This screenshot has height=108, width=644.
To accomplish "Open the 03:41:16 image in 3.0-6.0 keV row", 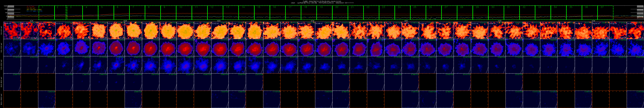I will [x=203, y=30].
